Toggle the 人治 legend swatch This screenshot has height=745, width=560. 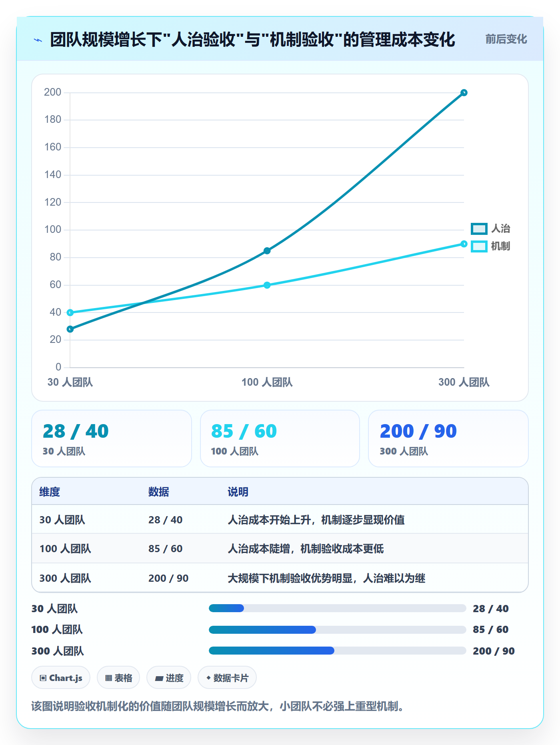[x=479, y=229]
